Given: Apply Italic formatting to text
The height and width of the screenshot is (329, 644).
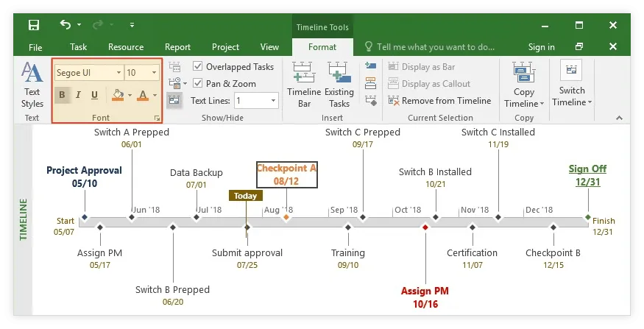Looking at the screenshot, I should 78,95.
